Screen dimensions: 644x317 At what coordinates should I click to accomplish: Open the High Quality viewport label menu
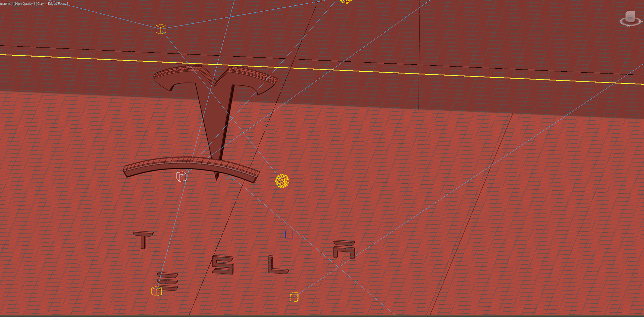pyautogui.click(x=24, y=4)
